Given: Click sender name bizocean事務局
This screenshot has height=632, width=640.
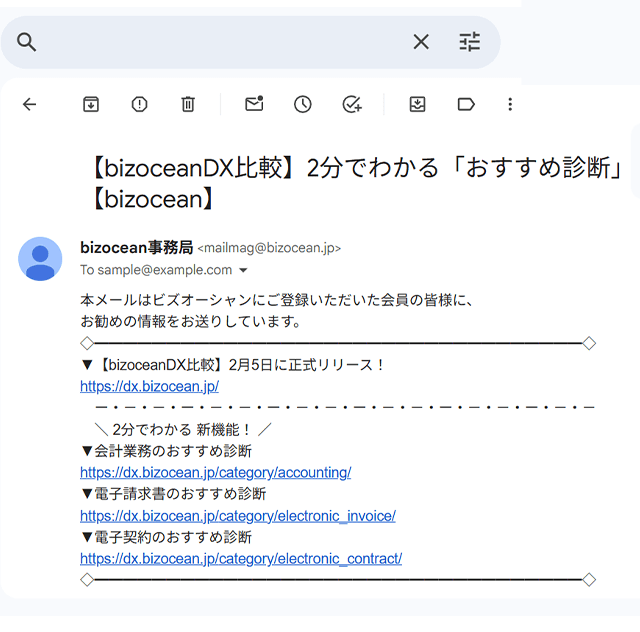Looking at the screenshot, I should coord(136,248).
